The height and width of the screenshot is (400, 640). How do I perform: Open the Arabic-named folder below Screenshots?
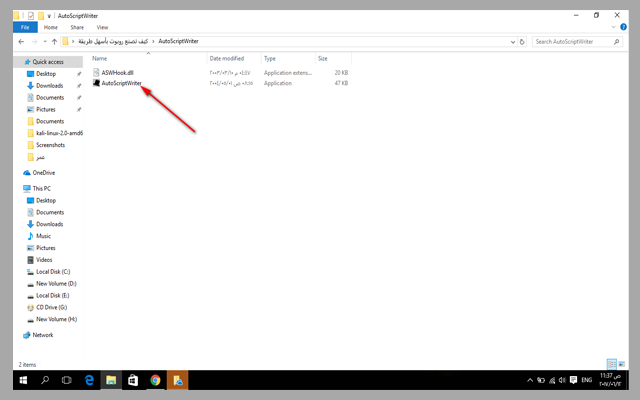click(x=40, y=157)
